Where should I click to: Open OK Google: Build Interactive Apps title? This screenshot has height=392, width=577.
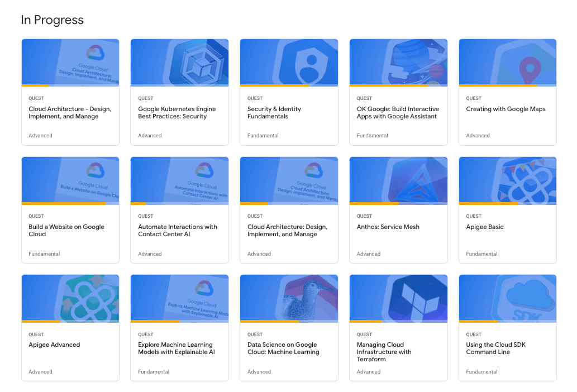[x=398, y=113]
